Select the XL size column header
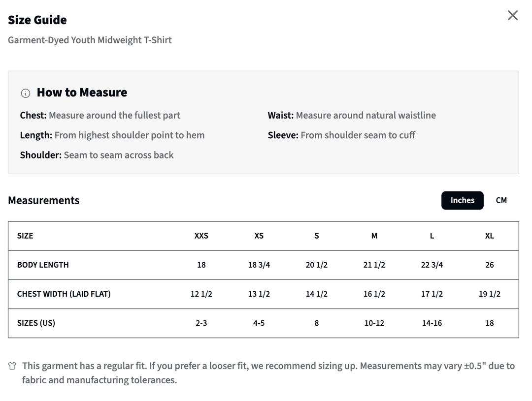Viewport: 532px width, 401px height. point(489,236)
